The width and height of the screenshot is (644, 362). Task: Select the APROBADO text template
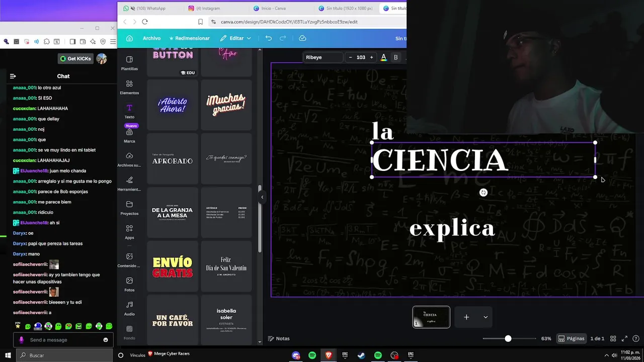pos(173,159)
